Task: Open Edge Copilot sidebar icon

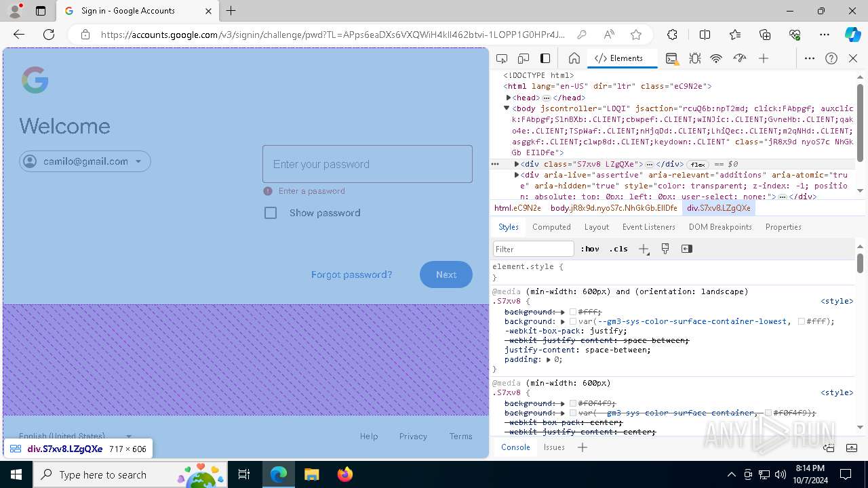Action: coord(852,35)
